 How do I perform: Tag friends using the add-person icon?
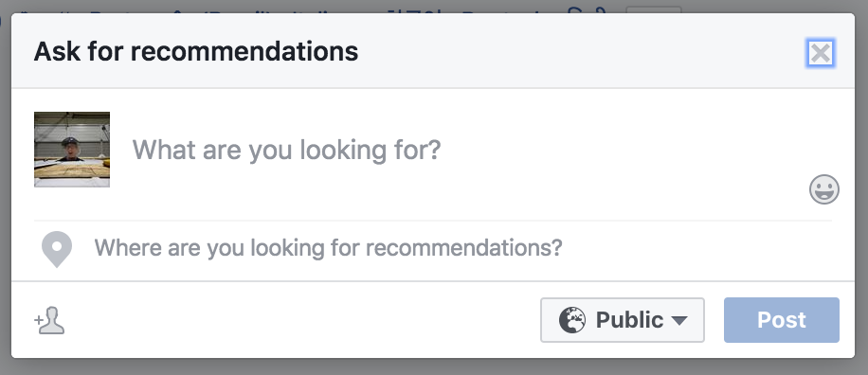[49, 320]
